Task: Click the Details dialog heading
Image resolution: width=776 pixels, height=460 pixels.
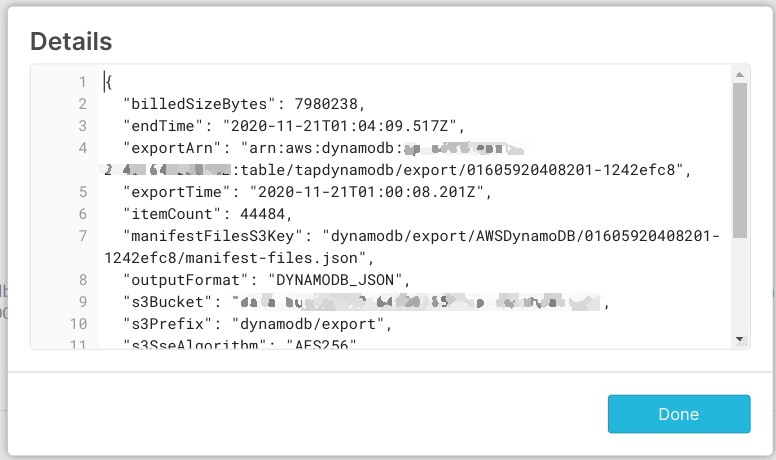Action: 71,41
